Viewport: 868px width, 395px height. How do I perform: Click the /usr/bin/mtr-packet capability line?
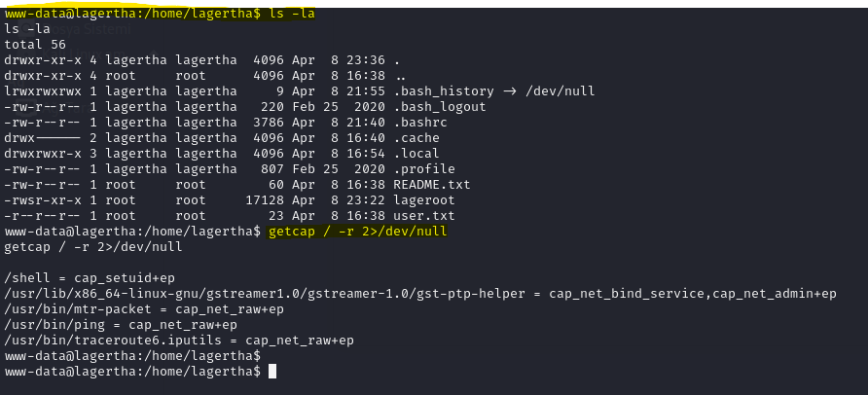(144, 309)
